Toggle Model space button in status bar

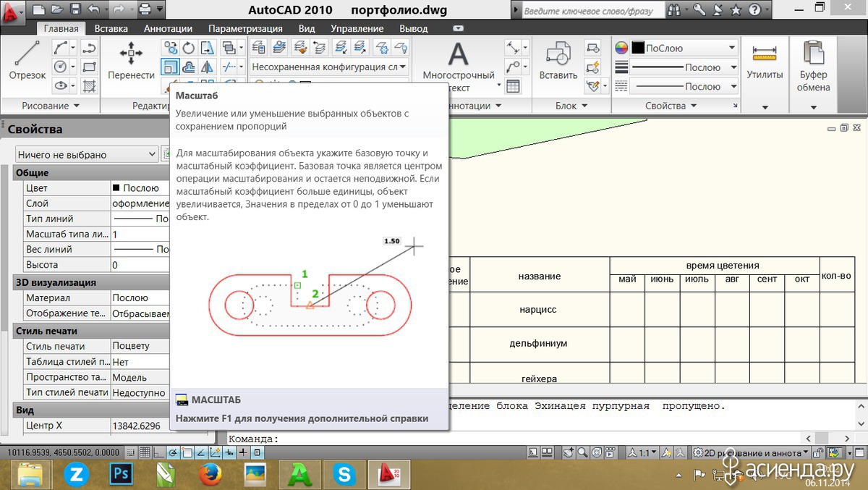click(x=533, y=452)
